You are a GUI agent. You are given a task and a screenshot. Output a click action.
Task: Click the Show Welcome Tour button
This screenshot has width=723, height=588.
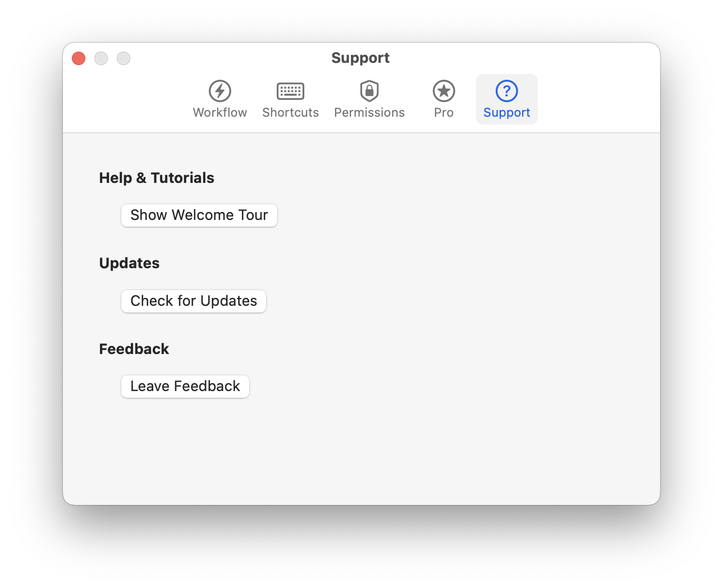tap(199, 215)
